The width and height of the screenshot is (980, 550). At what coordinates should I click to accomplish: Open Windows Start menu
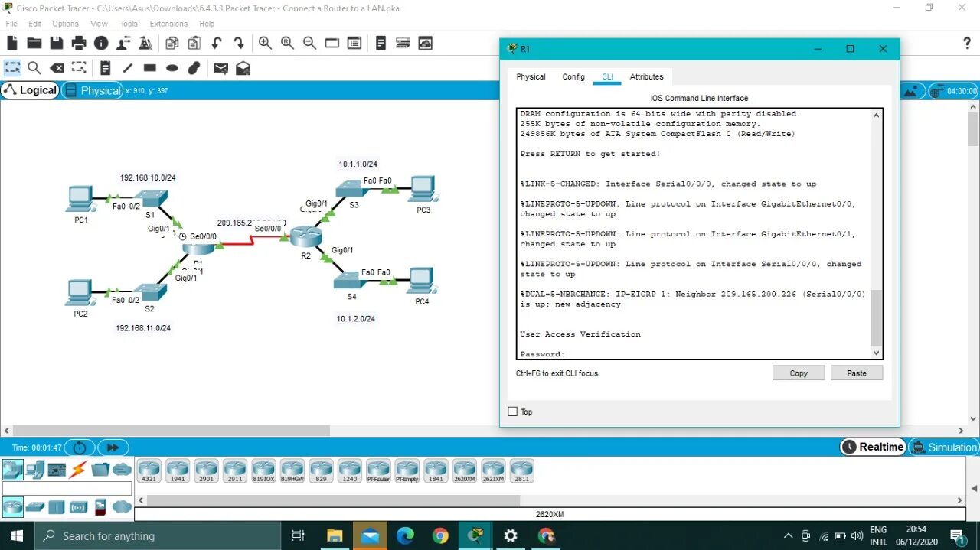point(17,535)
